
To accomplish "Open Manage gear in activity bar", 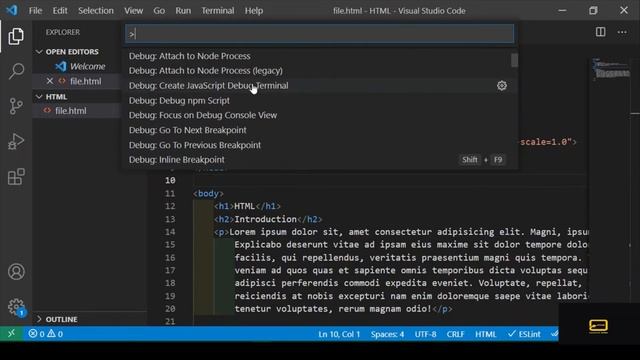I will pyautogui.click(x=16, y=307).
